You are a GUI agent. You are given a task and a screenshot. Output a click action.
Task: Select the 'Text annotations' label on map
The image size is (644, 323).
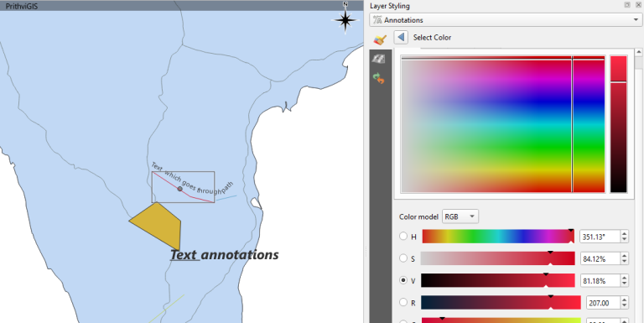pyautogui.click(x=224, y=255)
